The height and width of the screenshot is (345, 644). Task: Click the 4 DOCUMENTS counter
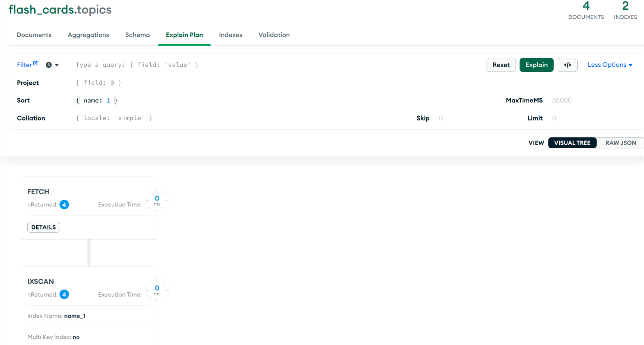[x=586, y=10]
